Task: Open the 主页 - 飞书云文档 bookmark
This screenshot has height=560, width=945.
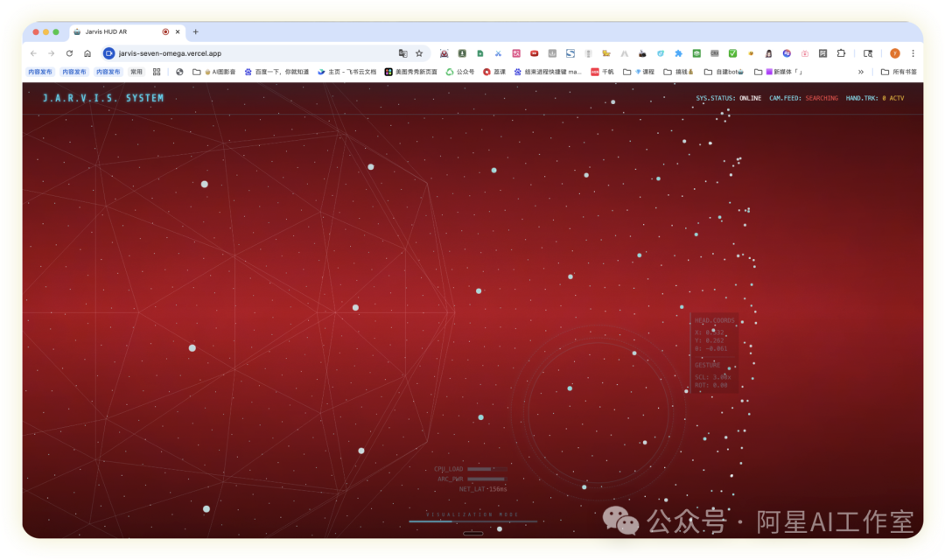Action: tap(346, 72)
